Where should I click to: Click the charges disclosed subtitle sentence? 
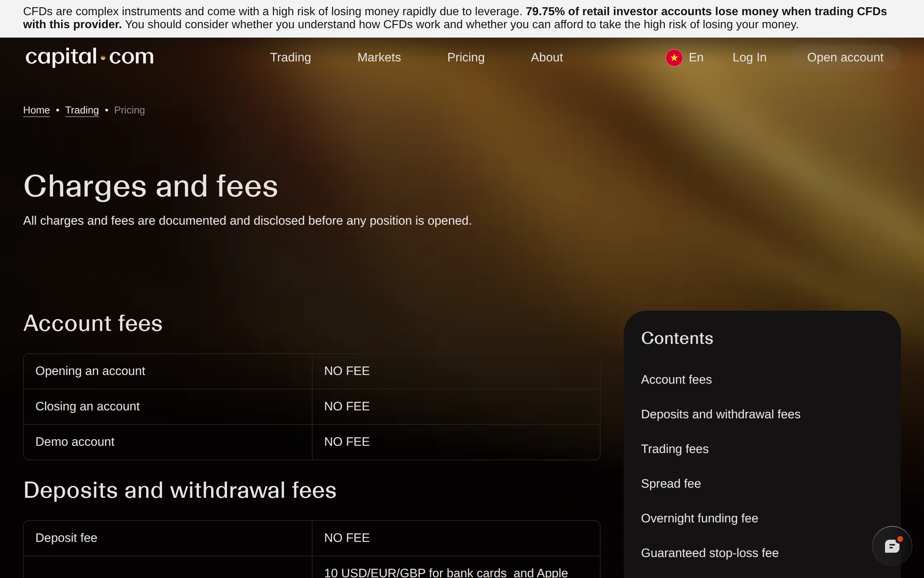point(247,221)
